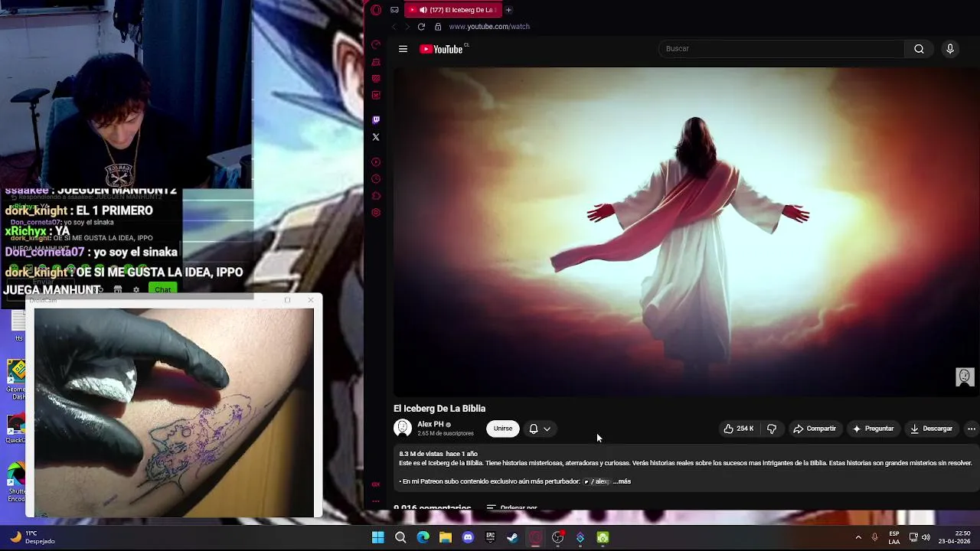
Task: Open YouTube hamburger guide menu
Action: pyautogui.click(x=403, y=49)
